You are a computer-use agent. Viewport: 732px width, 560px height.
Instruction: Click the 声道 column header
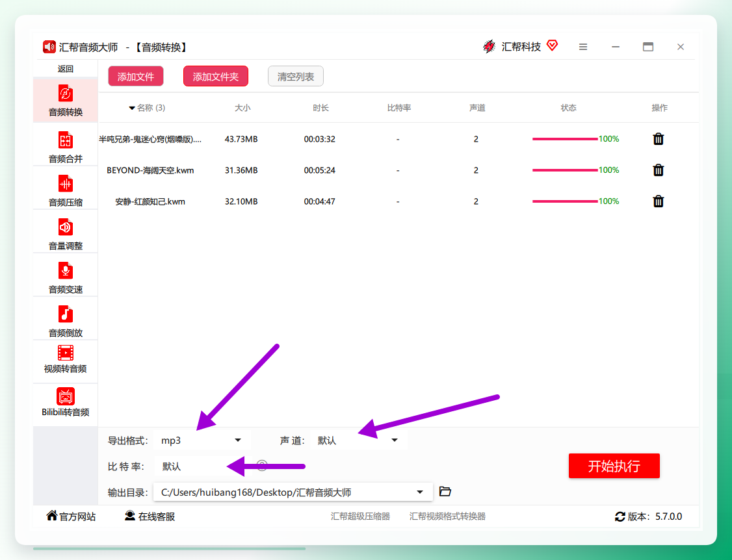tap(477, 108)
